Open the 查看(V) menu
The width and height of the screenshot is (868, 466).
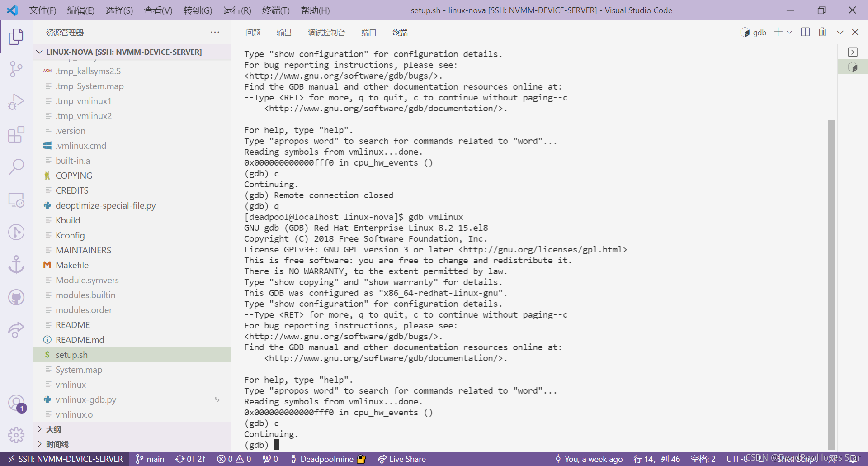158,10
